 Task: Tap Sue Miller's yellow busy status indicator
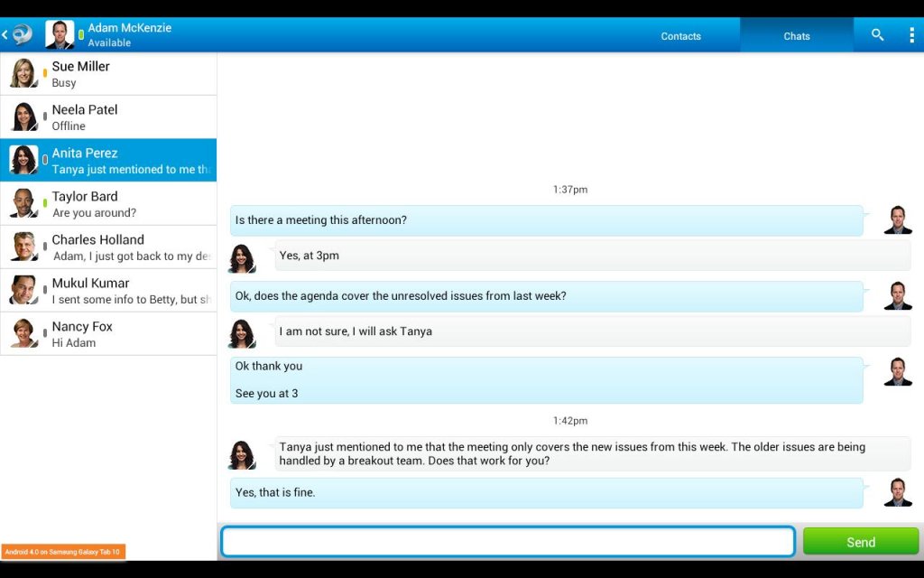(45, 73)
